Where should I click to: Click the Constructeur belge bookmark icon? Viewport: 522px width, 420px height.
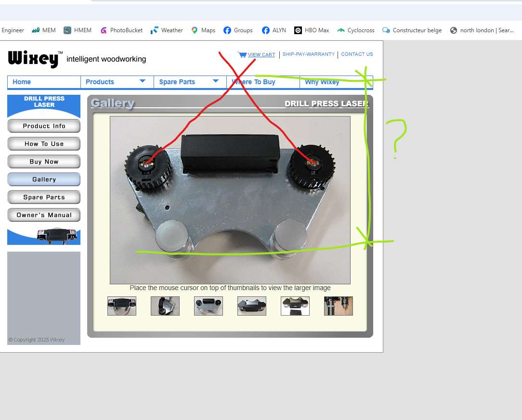click(386, 30)
